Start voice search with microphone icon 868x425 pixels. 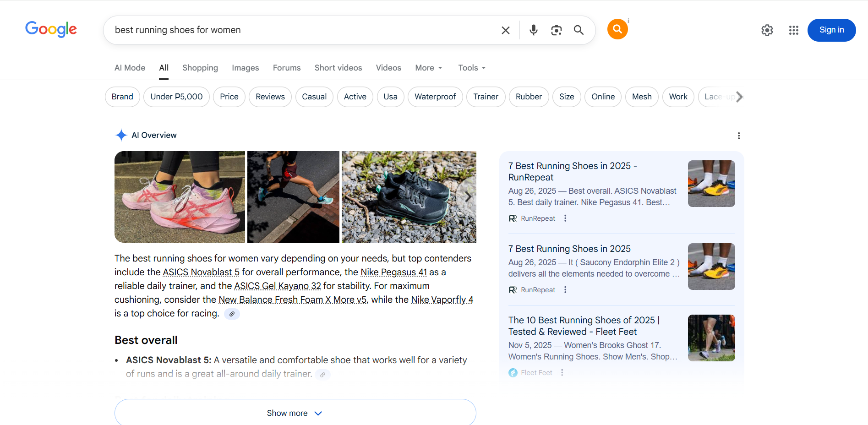(x=533, y=30)
